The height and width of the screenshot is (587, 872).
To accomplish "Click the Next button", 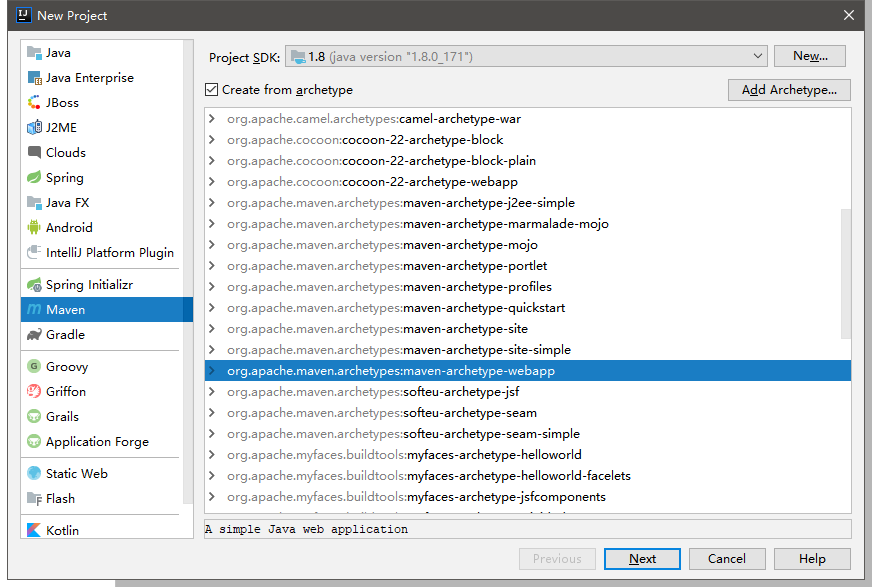I will [x=642, y=559].
